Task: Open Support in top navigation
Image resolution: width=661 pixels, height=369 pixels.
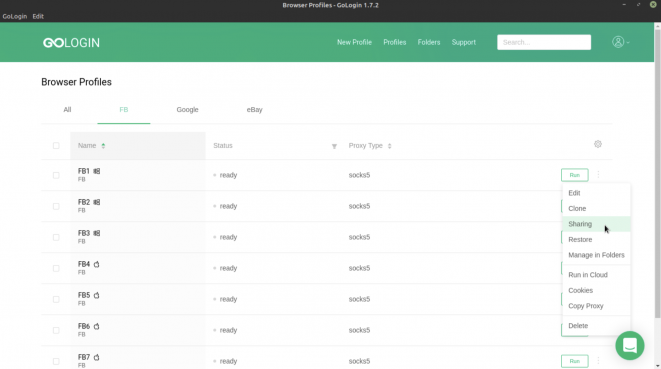Action: click(464, 42)
